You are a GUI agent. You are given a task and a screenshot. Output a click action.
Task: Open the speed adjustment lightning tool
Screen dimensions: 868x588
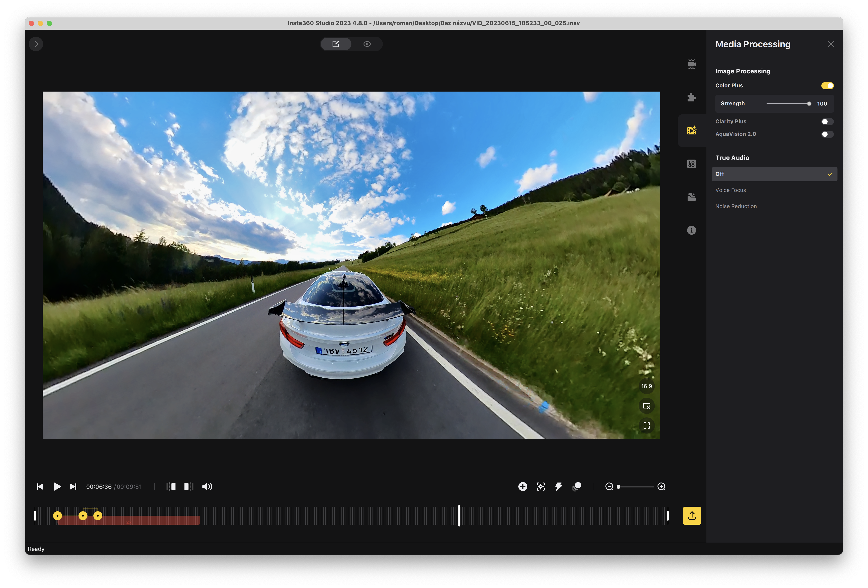(558, 486)
